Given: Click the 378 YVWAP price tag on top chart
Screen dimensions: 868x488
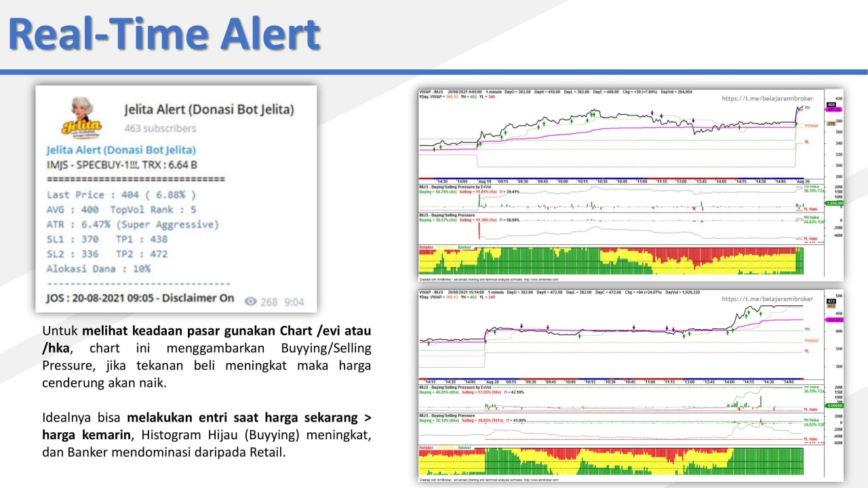Looking at the screenshot, I should point(831,124).
